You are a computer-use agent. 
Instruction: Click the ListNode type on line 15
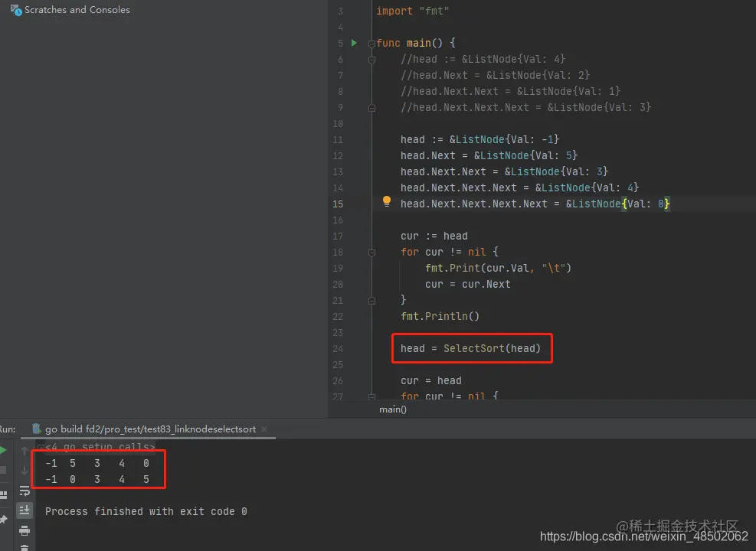click(x=597, y=204)
